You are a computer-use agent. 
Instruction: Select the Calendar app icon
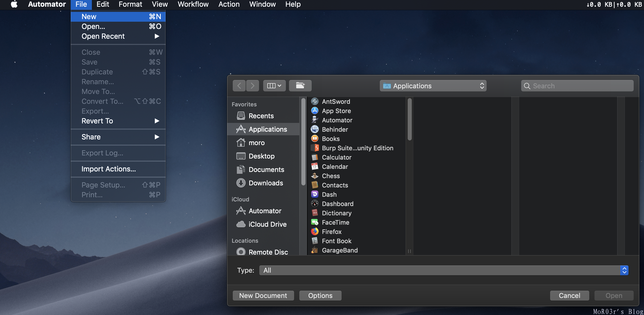315,167
